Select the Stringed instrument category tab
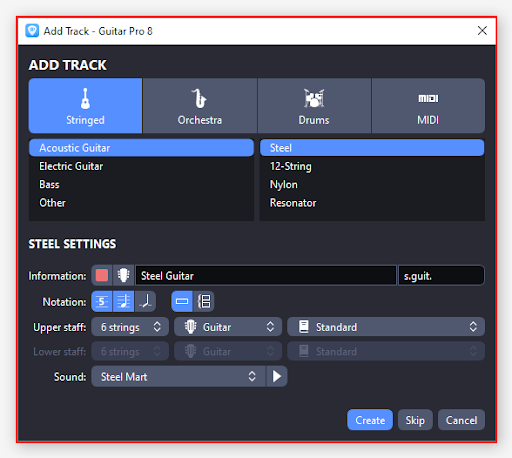 [85, 106]
